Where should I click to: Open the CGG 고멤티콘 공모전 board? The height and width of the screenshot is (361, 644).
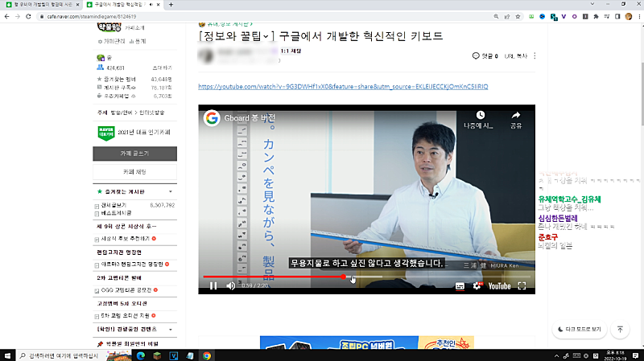click(x=126, y=290)
